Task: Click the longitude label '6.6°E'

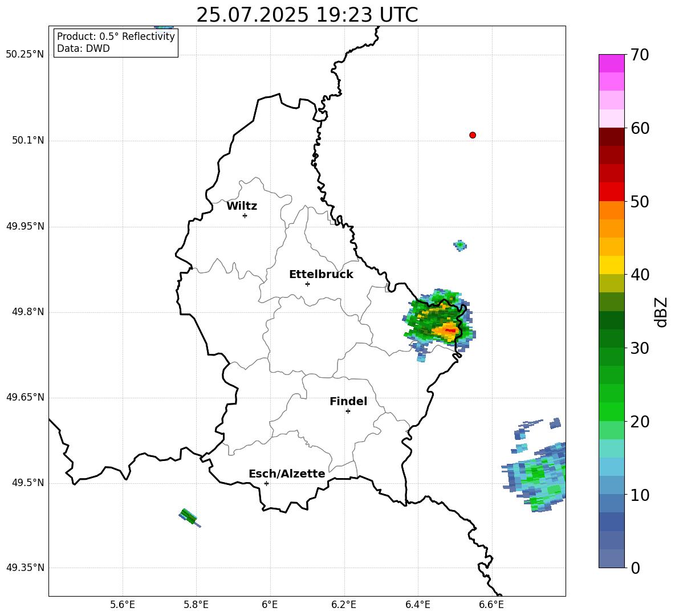Action: pos(491,605)
